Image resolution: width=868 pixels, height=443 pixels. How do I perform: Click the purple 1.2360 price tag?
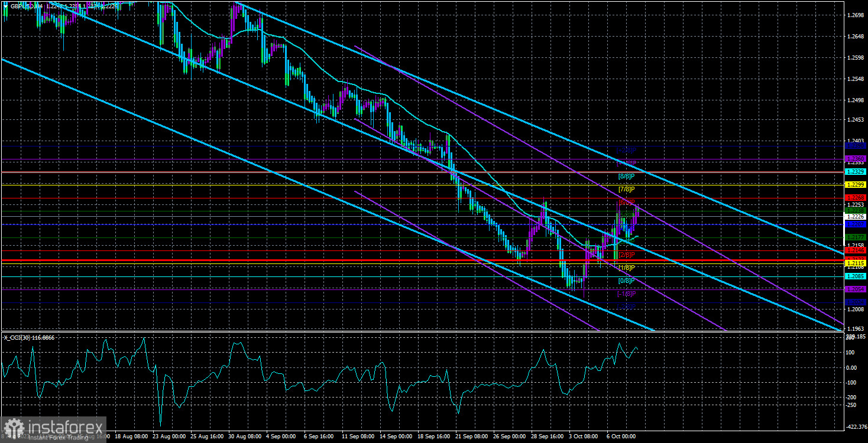pos(856,159)
